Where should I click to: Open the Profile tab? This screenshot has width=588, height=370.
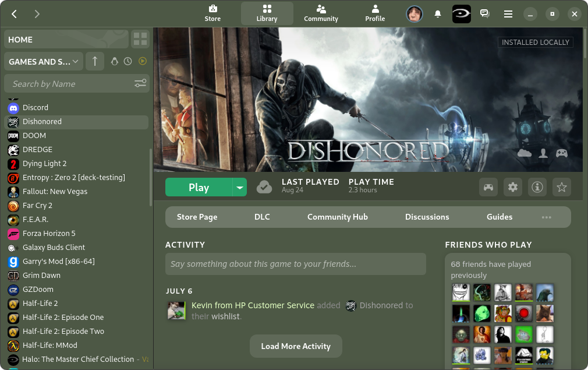click(x=375, y=13)
